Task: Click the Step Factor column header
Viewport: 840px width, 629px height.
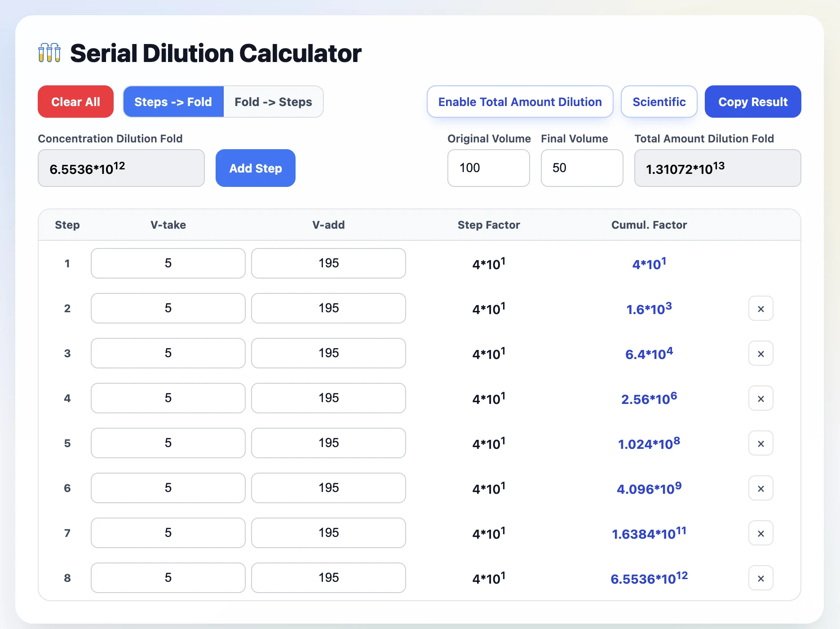Action: pyautogui.click(x=489, y=225)
